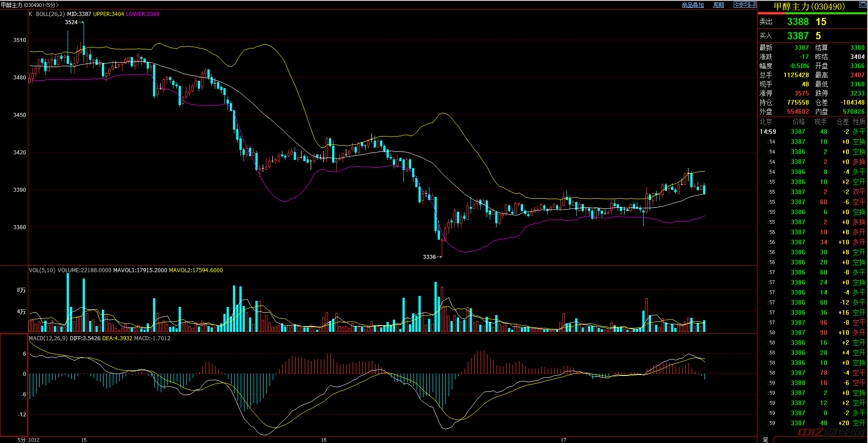Click the 开盘 value 3366
The height and width of the screenshot is (443, 868).
(857, 66)
